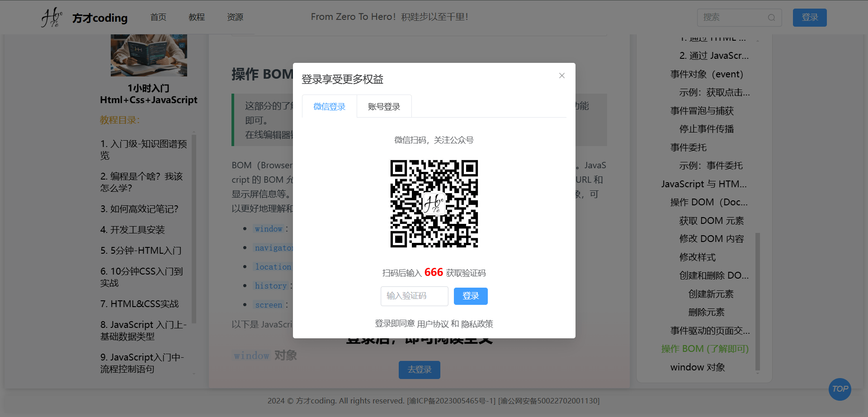The height and width of the screenshot is (417, 868).
Task: Click the TOP back-to-top button
Action: [840, 389]
